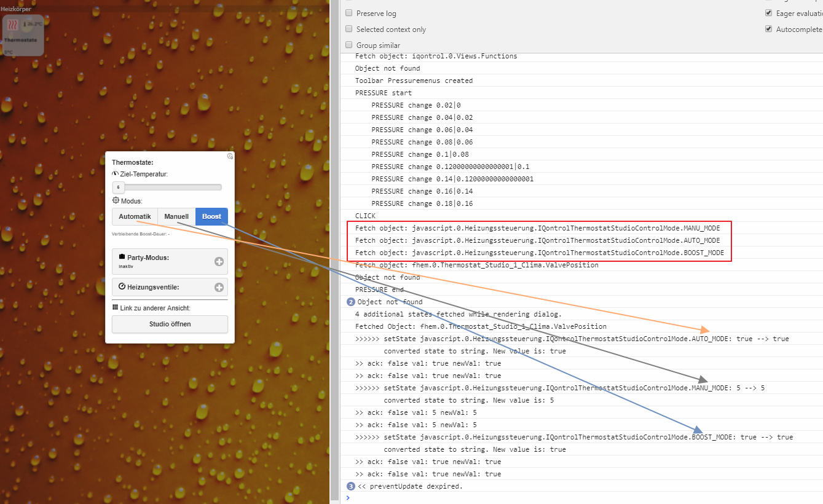This screenshot has width=823, height=504.
Task: Click the red heater icon on Thermostate tile
Action: [12, 25]
